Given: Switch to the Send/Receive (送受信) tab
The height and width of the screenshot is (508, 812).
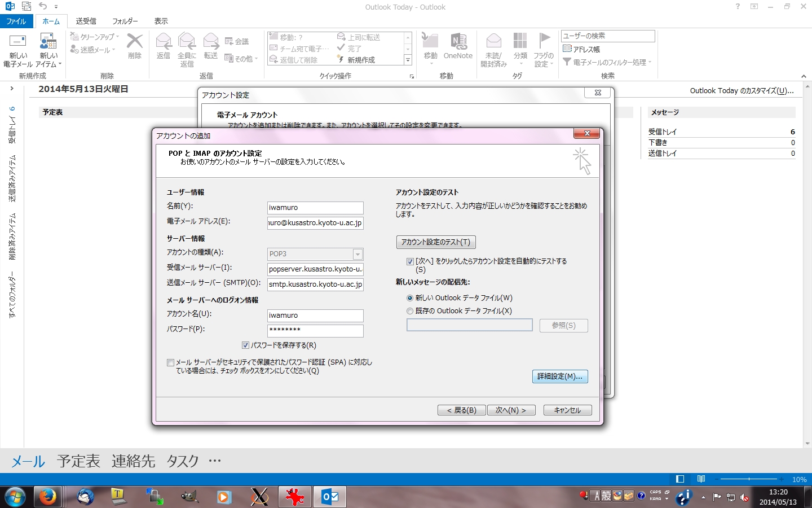Looking at the screenshot, I should click(x=86, y=21).
